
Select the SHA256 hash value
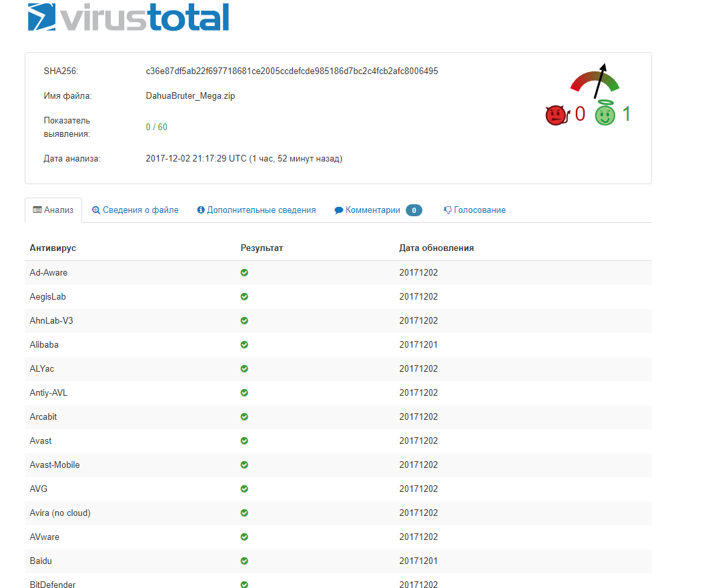(x=292, y=71)
